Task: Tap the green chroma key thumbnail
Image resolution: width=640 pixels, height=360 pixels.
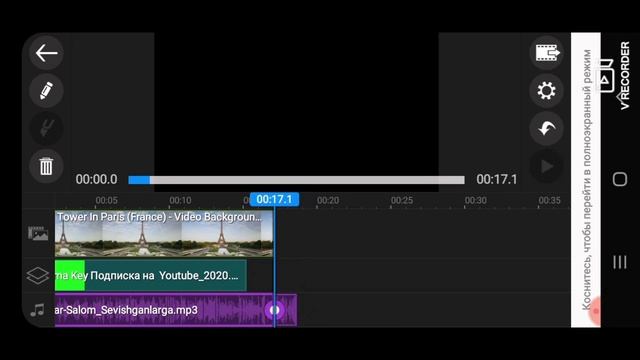Action: coord(70,276)
